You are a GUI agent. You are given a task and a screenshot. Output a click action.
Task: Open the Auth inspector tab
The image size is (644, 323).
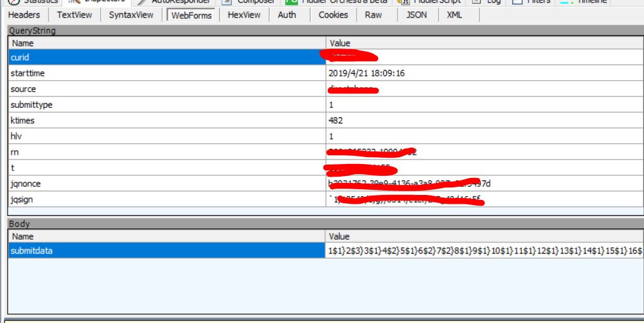click(x=287, y=15)
